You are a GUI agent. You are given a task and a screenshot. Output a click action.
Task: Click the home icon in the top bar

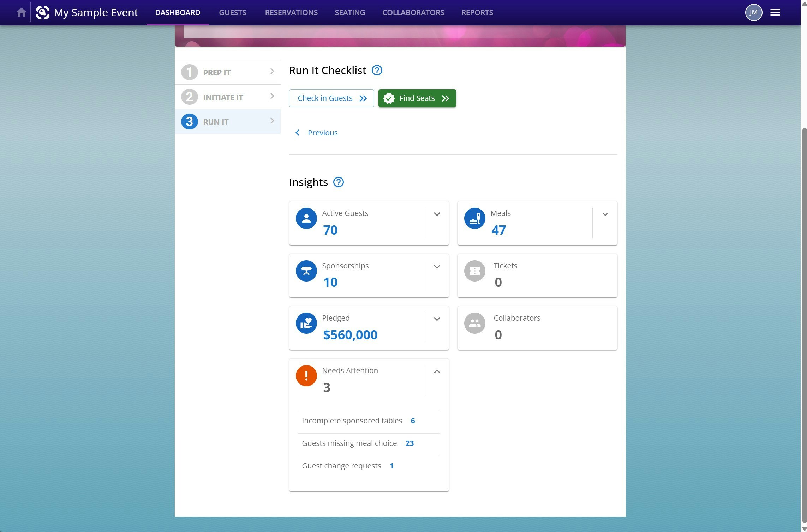click(22, 13)
